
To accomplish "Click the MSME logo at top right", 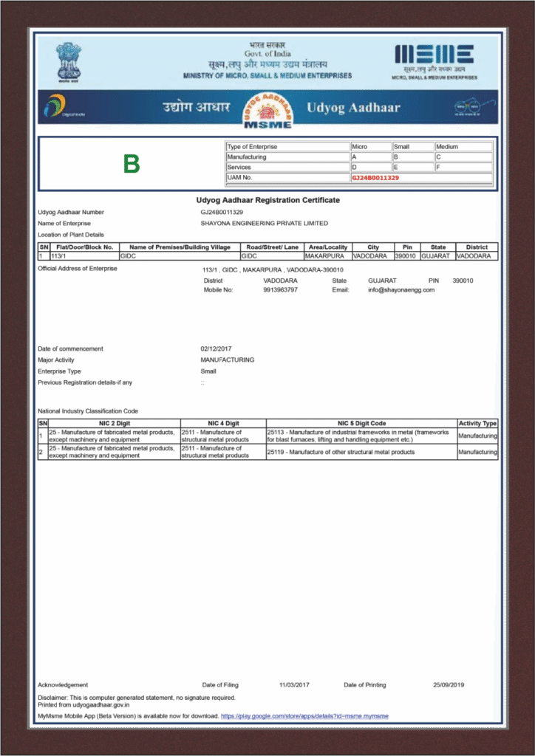I will point(434,59).
